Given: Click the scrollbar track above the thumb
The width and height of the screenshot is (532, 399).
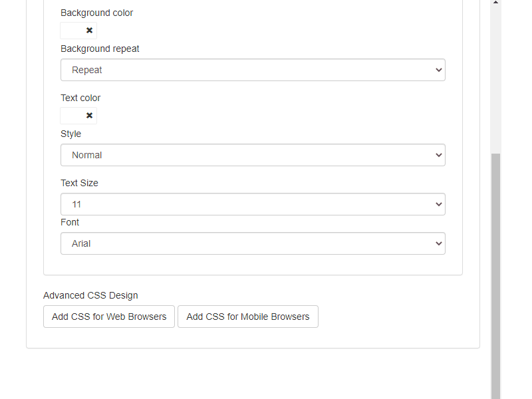Looking at the screenshot, I should pos(495,80).
